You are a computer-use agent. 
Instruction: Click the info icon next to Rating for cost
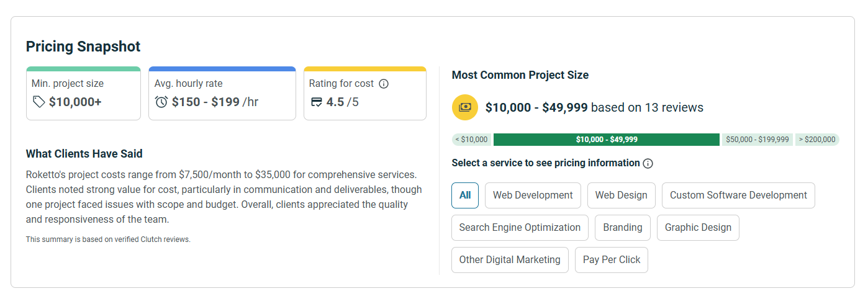coord(384,84)
